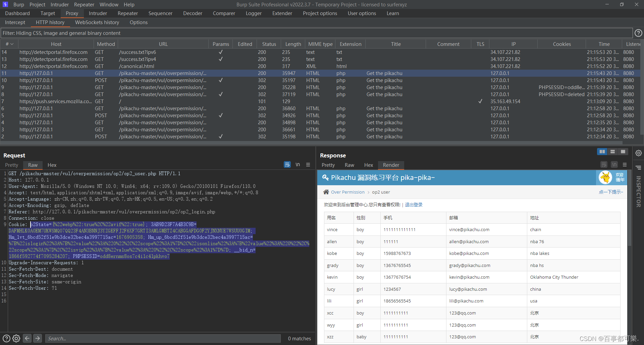
Task: Go to previous search match arrow
Action: (x=27, y=338)
